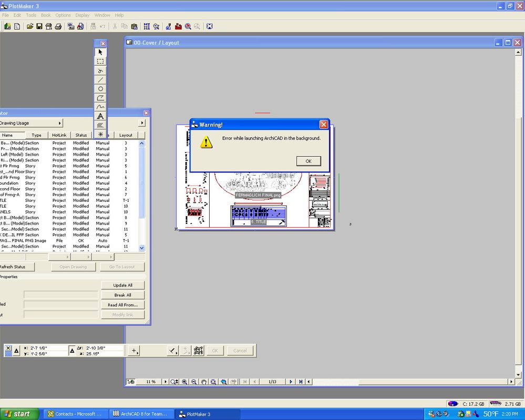Activate the Pan hand icon at window bottom
Screen dimensions: 525x420
[x=203, y=382]
